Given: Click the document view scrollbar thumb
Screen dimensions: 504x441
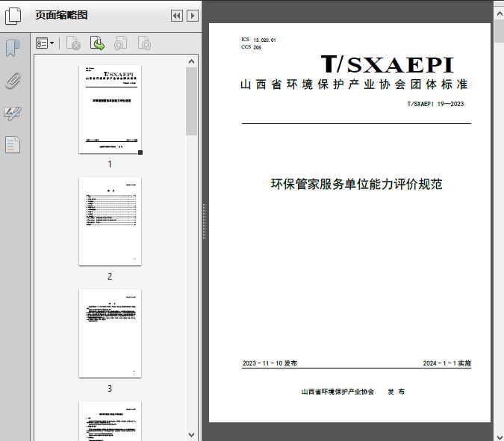Looking at the screenshot, I should 500,31.
